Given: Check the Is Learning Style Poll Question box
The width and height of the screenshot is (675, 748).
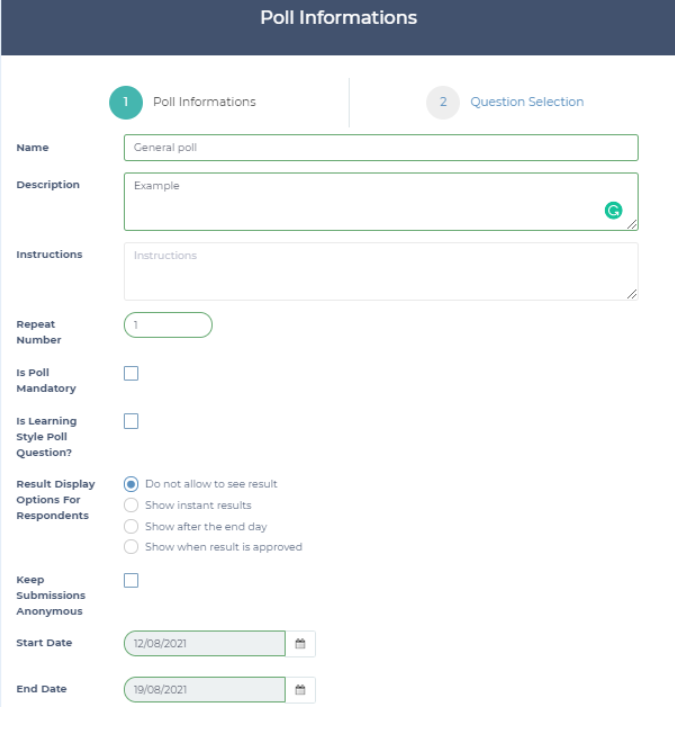Looking at the screenshot, I should pyautogui.click(x=131, y=421).
